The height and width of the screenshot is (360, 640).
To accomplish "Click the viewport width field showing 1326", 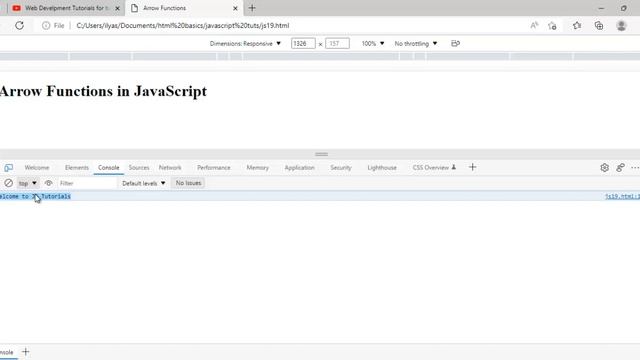I will coord(303,43).
